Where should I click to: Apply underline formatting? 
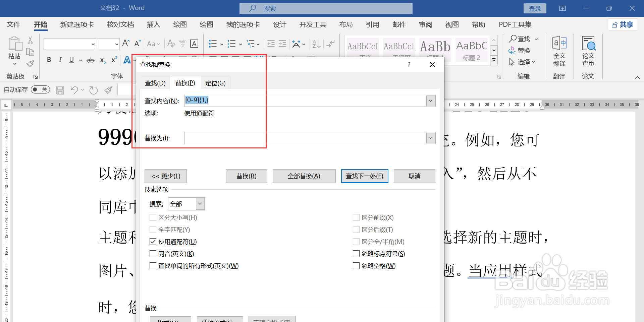click(x=71, y=60)
